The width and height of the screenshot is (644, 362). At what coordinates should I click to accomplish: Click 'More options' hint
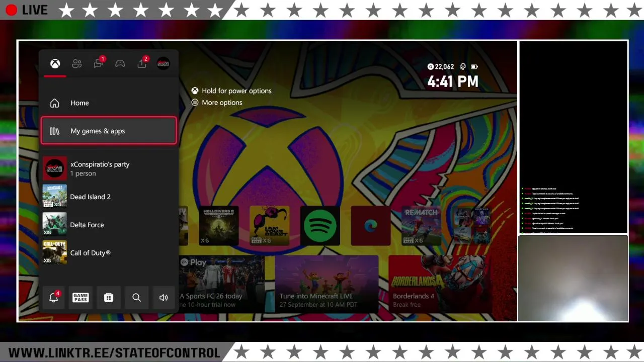pyautogui.click(x=217, y=103)
